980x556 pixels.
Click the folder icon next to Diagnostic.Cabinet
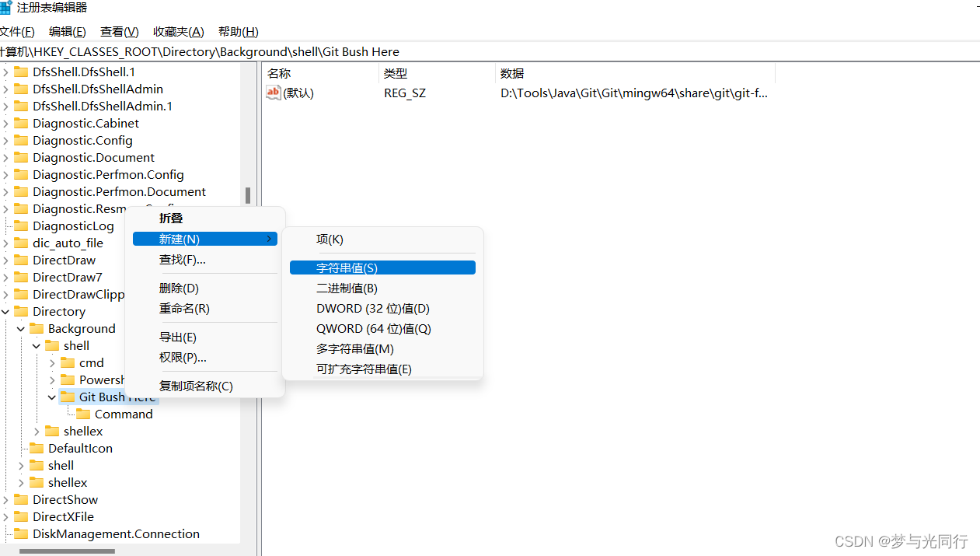[21, 123]
